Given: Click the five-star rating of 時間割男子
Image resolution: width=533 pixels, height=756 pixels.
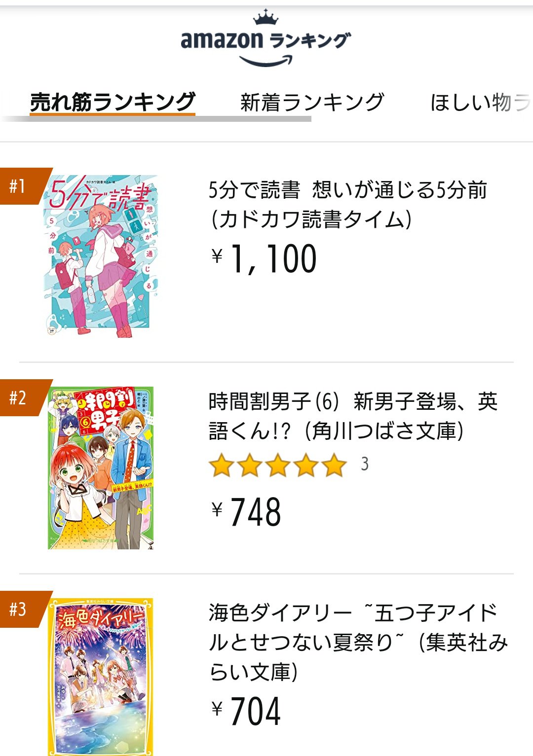Looking at the screenshot, I should (x=278, y=465).
